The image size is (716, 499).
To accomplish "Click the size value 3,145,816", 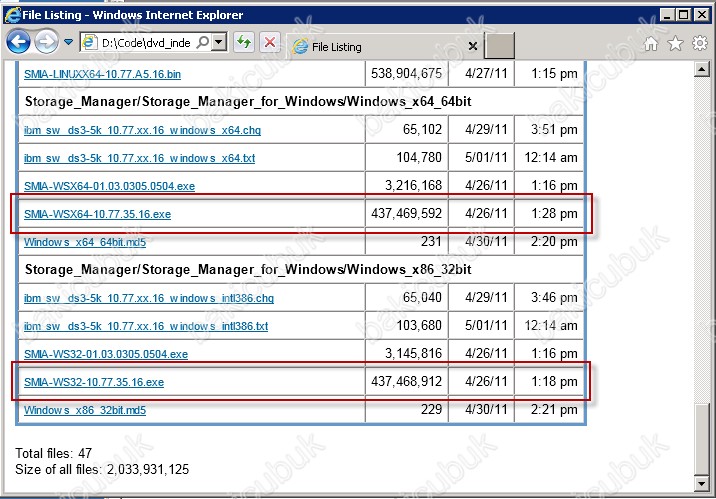I will point(414,353).
